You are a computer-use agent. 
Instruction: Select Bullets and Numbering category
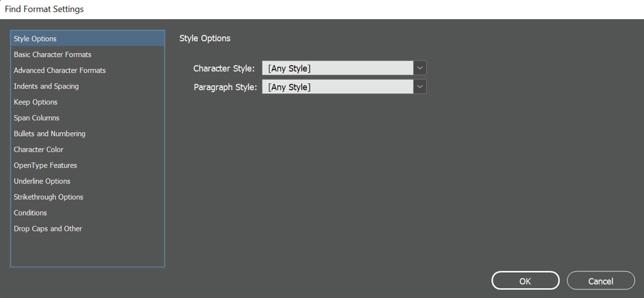click(49, 133)
